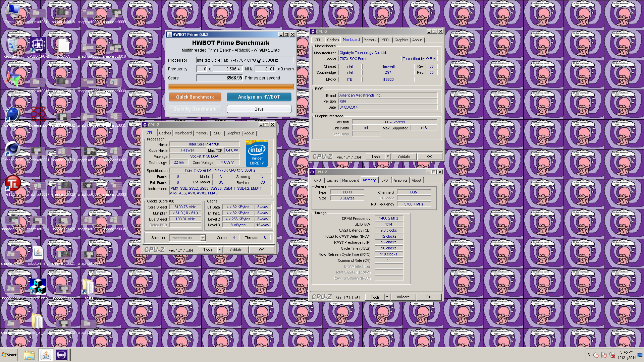Click the Processor field in HWBOT Prime

pyautogui.click(x=245, y=60)
